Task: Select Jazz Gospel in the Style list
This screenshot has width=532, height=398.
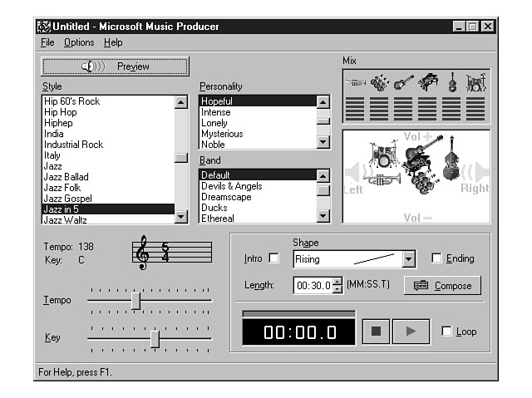Action: [x=68, y=199]
